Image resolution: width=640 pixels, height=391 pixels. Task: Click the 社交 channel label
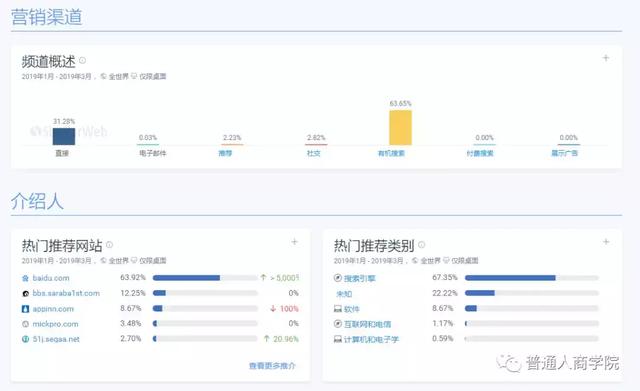click(x=313, y=153)
